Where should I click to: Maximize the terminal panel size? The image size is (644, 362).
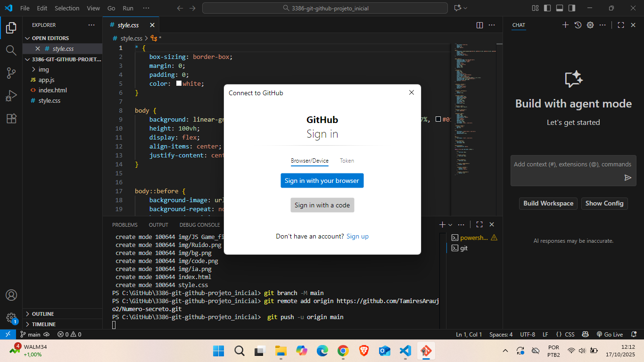[x=479, y=225]
